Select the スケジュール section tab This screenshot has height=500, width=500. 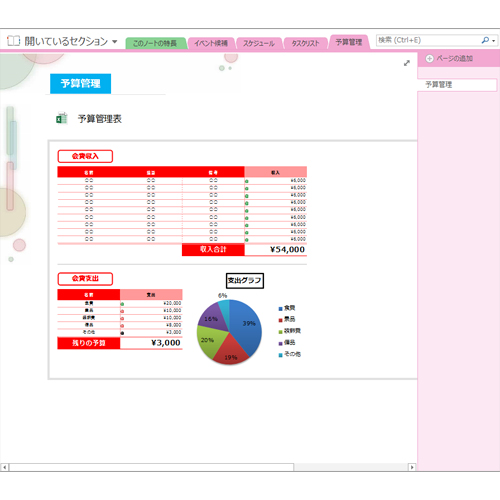259,43
